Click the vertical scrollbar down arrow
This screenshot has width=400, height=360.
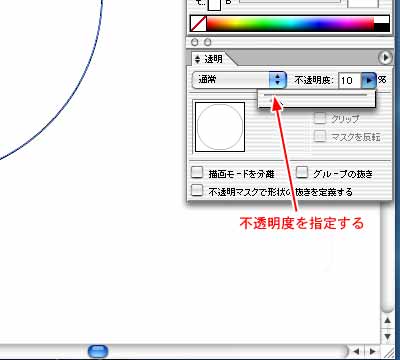click(387, 336)
